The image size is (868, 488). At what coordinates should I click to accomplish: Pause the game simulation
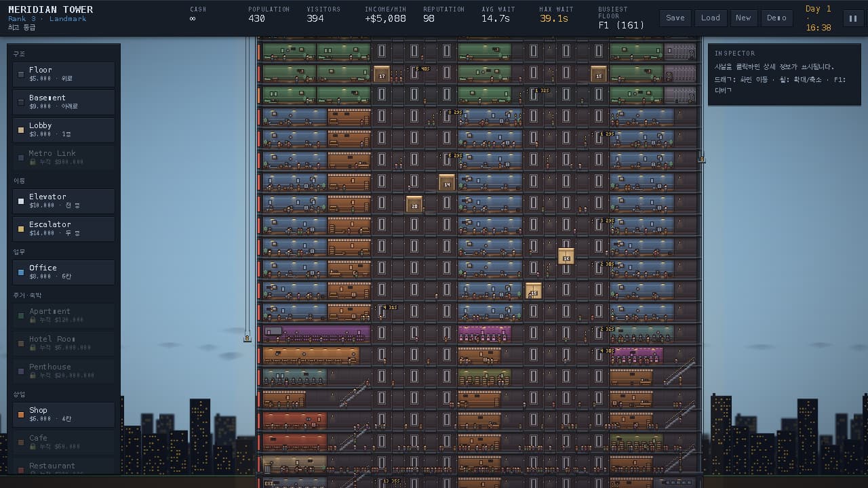852,18
